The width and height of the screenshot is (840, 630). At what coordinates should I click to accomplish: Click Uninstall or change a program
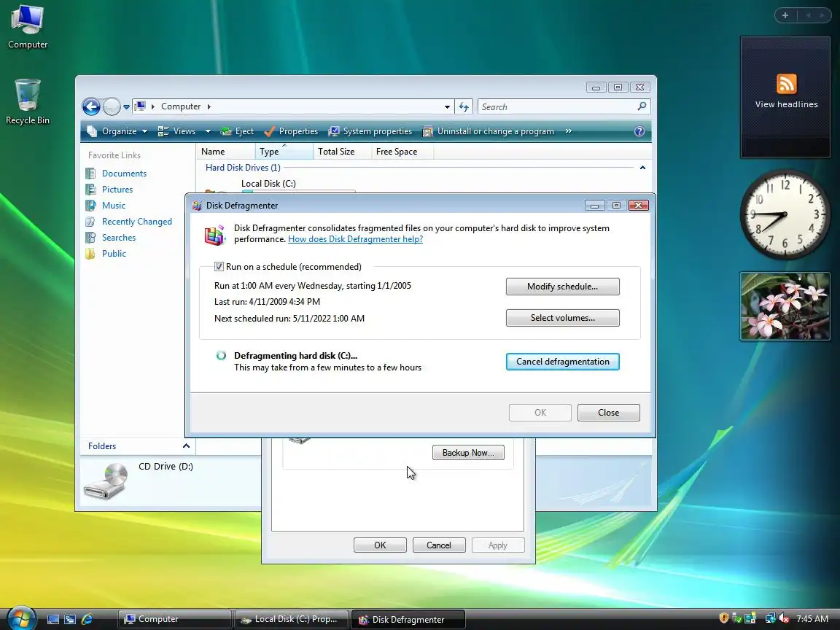(489, 131)
